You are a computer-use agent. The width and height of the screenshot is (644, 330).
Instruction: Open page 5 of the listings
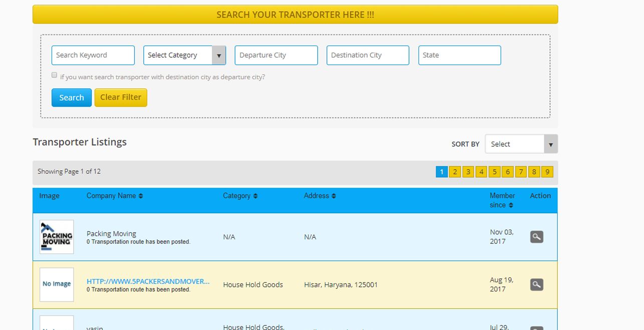495,172
